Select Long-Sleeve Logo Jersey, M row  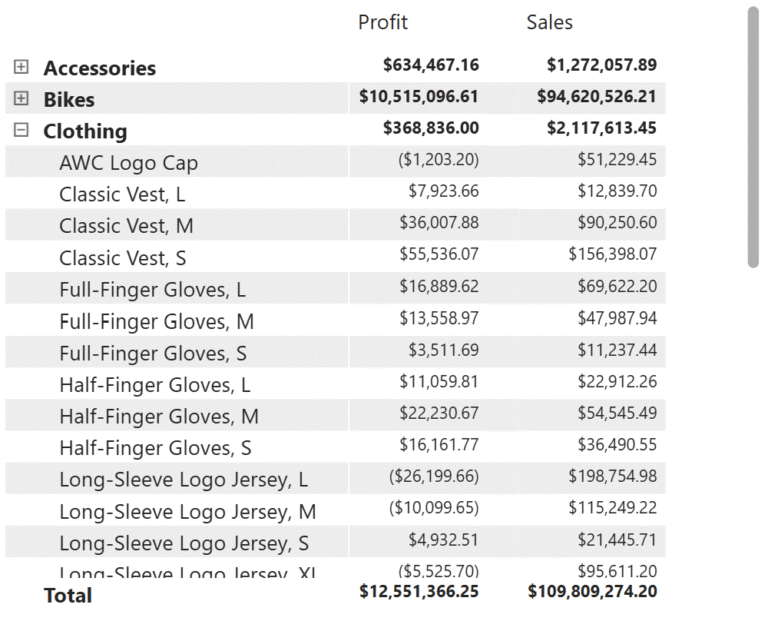[x=187, y=512]
